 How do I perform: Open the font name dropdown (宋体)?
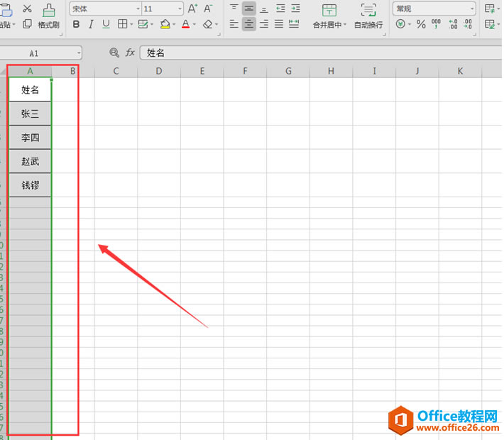[x=138, y=9]
